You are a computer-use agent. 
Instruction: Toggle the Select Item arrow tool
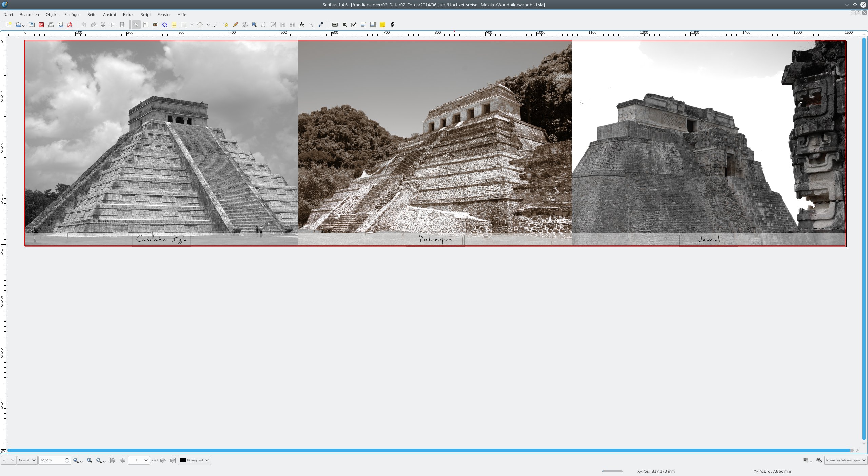pos(136,25)
